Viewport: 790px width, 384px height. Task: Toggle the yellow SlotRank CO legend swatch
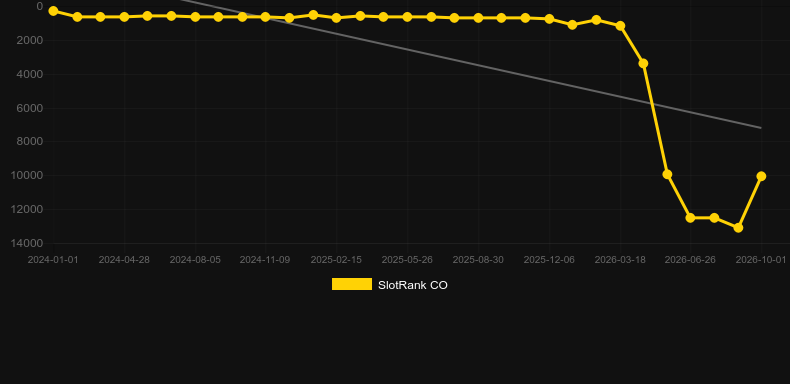(x=352, y=284)
